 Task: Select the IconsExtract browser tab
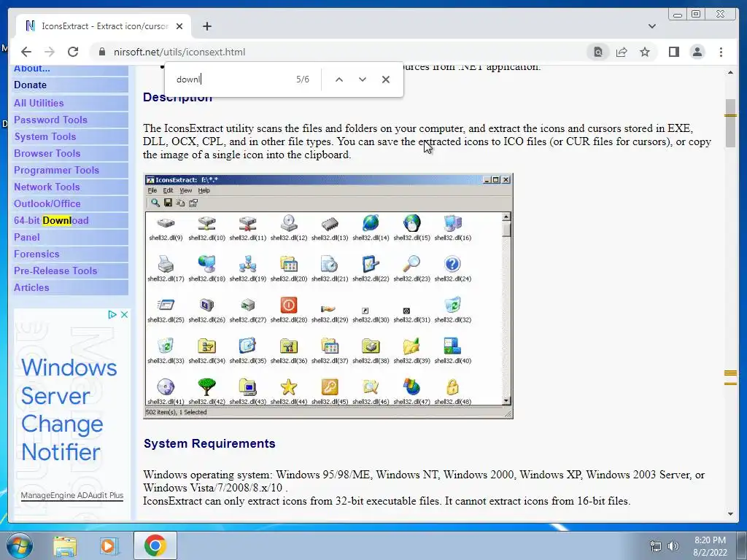click(104, 26)
